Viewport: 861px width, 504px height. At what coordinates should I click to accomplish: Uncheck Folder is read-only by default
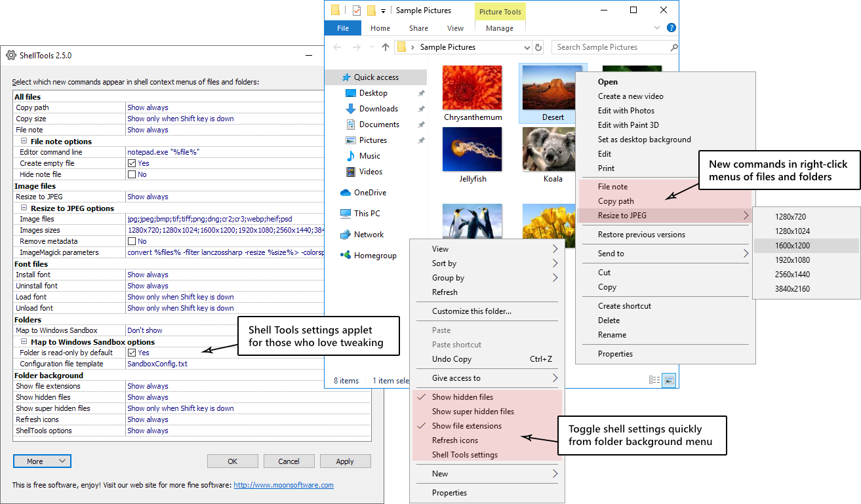[x=132, y=353]
